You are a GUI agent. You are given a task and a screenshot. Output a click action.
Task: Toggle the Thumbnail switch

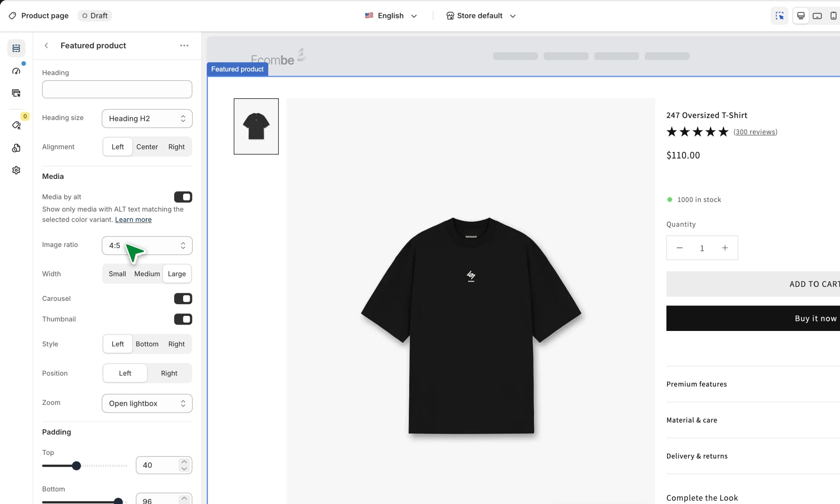(x=183, y=319)
